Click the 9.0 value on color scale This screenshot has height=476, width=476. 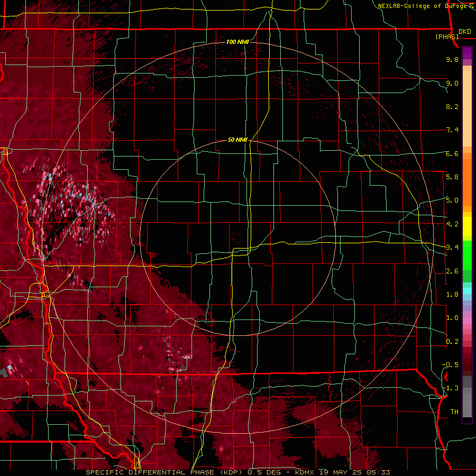tap(452, 83)
